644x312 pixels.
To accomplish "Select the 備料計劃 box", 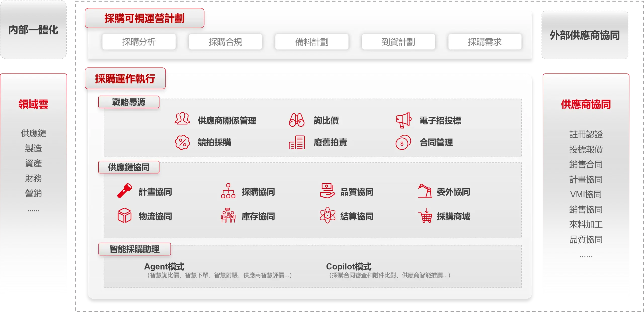I will click(312, 42).
